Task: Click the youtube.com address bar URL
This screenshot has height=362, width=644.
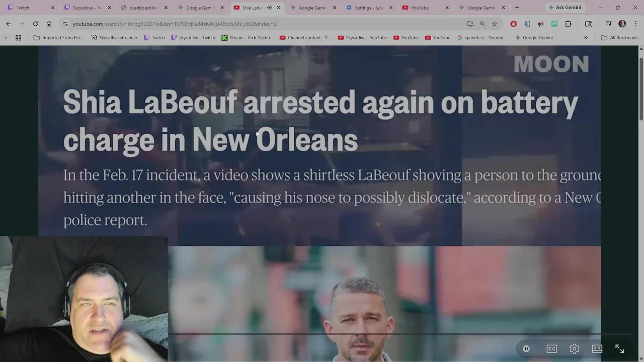Action: tap(175, 24)
